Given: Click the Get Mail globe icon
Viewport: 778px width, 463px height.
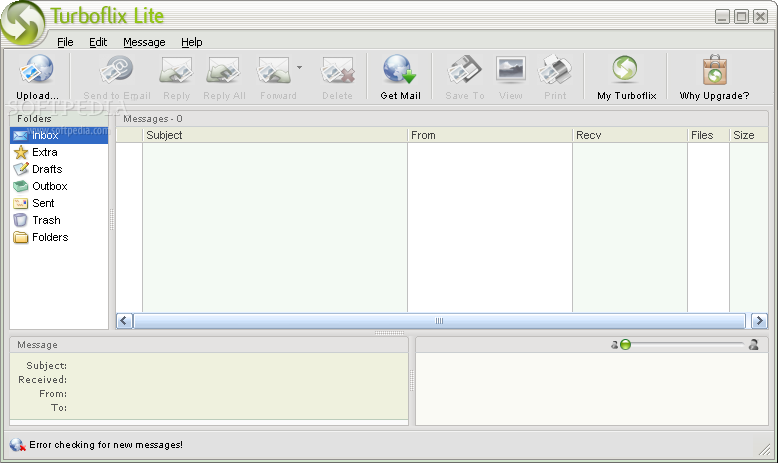Looking at the screenshot, I should [400, 69].
